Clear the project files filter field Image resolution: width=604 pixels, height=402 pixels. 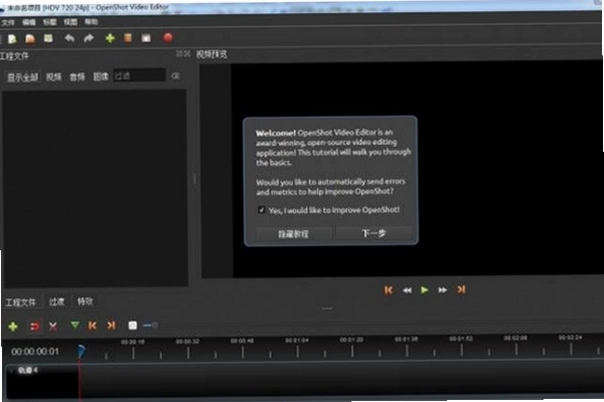pyautogui.click(x=176, y=76)
